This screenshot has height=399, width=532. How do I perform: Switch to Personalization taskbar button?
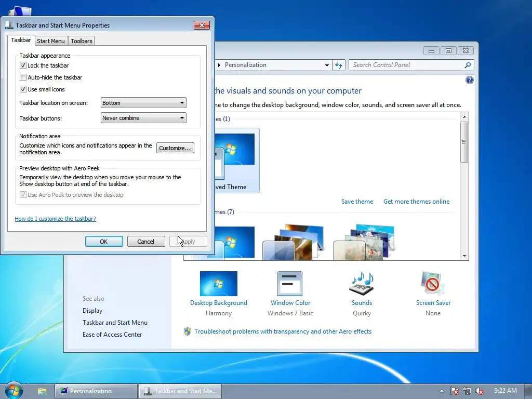[96, 391]
